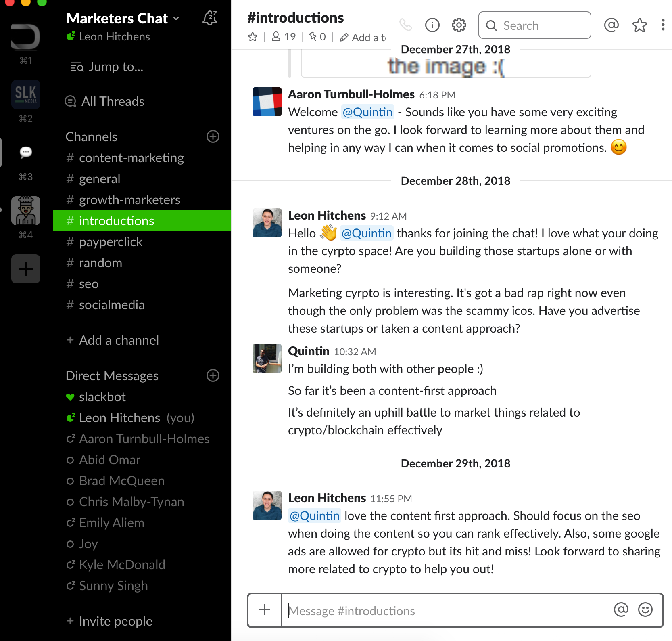Open All Threads

click(112, 101)
